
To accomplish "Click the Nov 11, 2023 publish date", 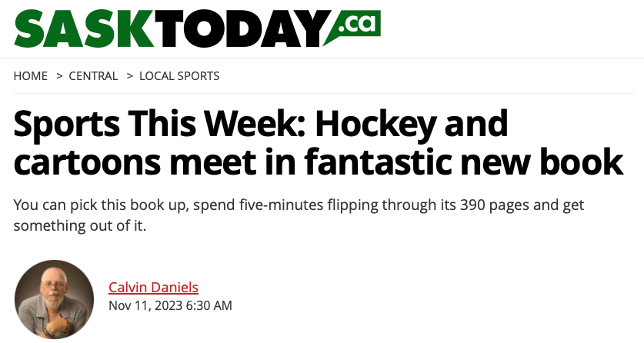I will (x=145, y=305).
